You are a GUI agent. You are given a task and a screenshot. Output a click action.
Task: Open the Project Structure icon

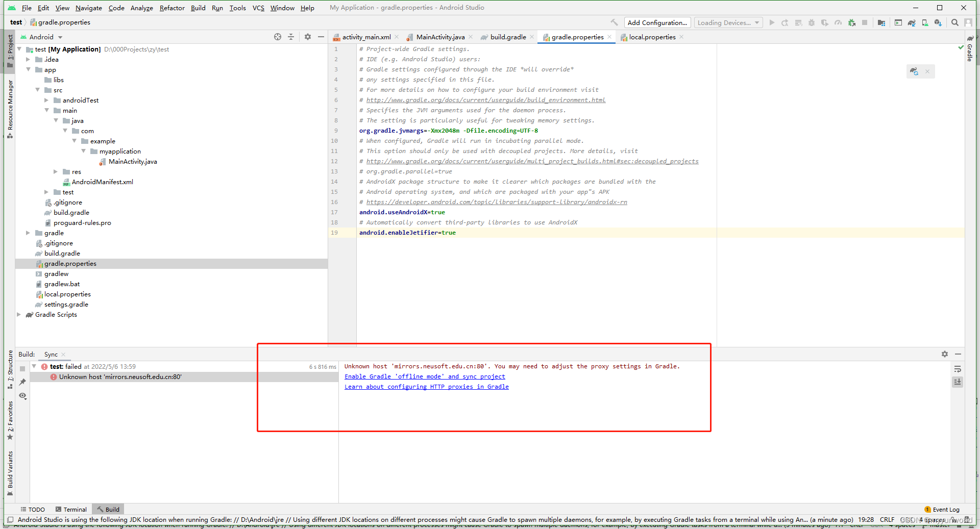[881, 22]
